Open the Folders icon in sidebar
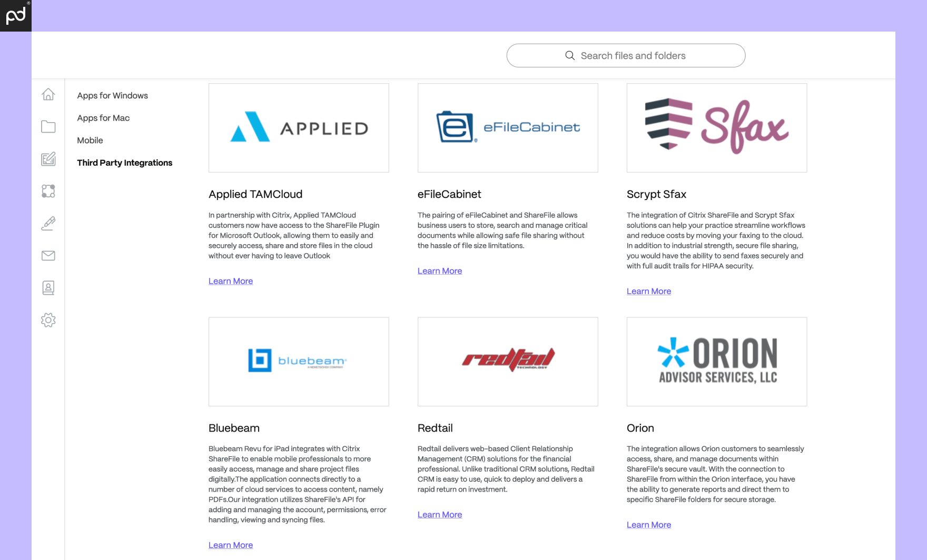Viewport: 927px width, 560px height. pyautogui.click(x=48, y=126)
